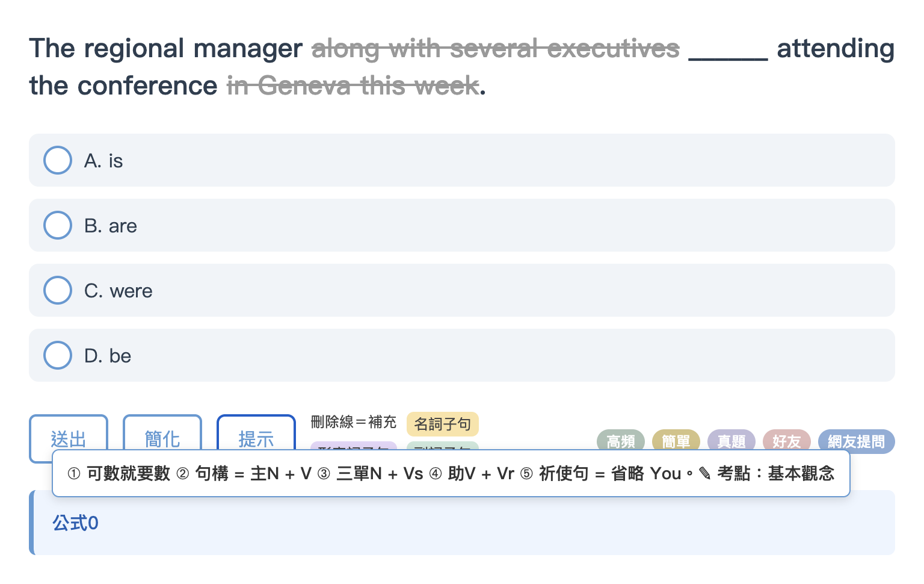This screenshot has width=924, height=584.
Task: Open the 名詞子句 tag
Action: 443,424
